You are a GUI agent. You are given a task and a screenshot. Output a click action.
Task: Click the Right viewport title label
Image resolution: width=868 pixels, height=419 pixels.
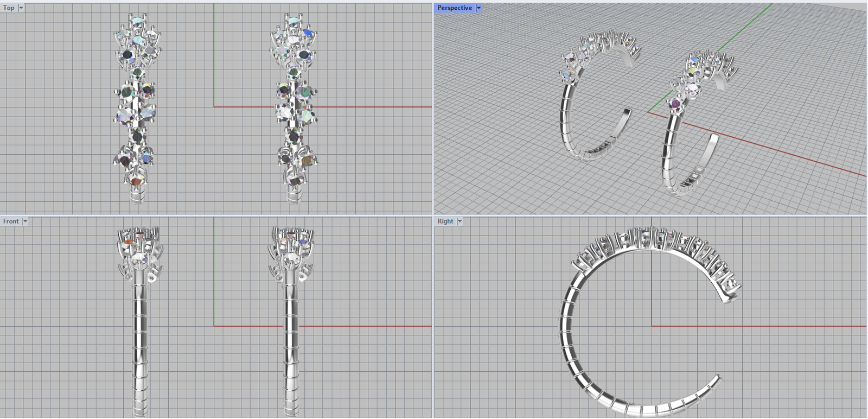coord(445,221)
